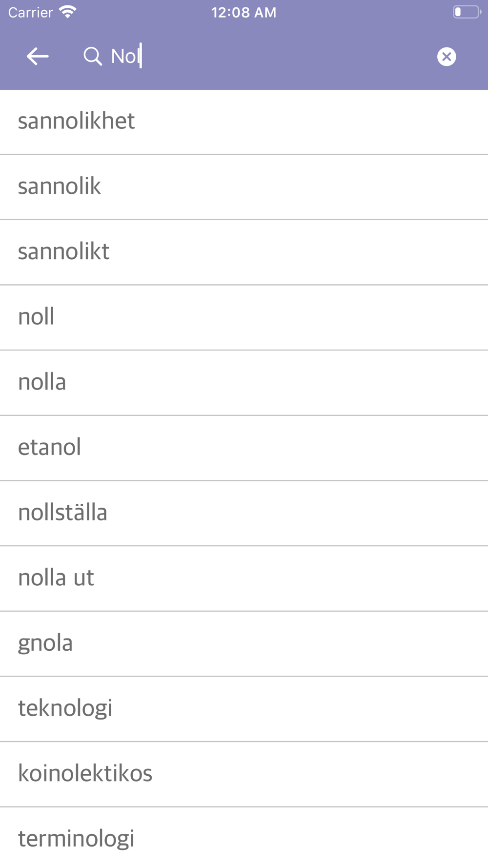Tap the Wi-Fi status icon
The height and width of the screenshot is (868, 488).
[68, 12]
